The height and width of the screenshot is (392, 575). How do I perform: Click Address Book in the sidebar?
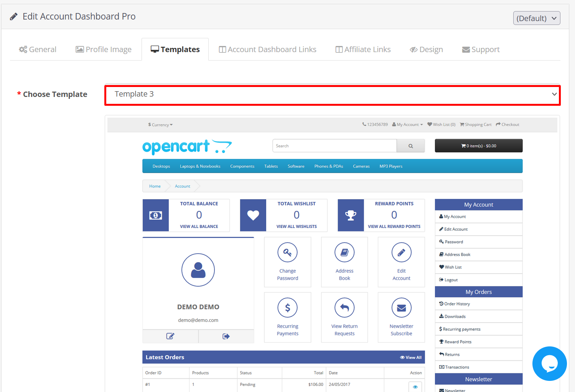point(479,254)
